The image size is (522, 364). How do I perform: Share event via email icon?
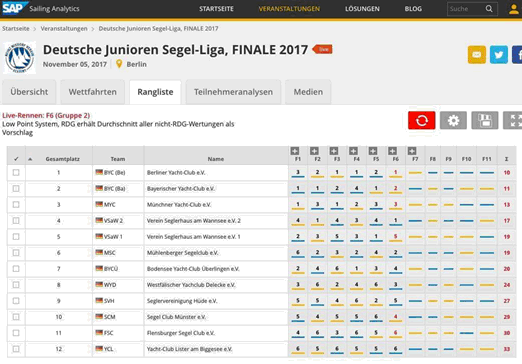point(477,55)
